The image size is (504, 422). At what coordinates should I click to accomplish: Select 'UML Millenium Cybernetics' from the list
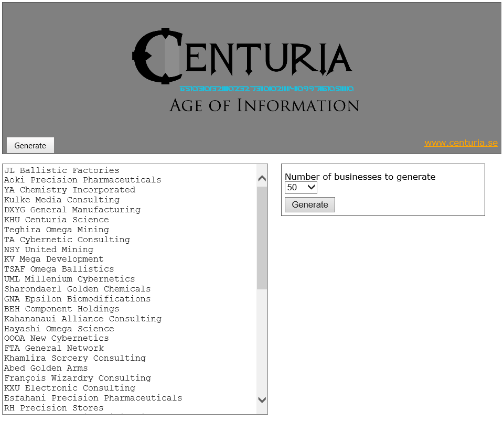(x=69, y=279)
